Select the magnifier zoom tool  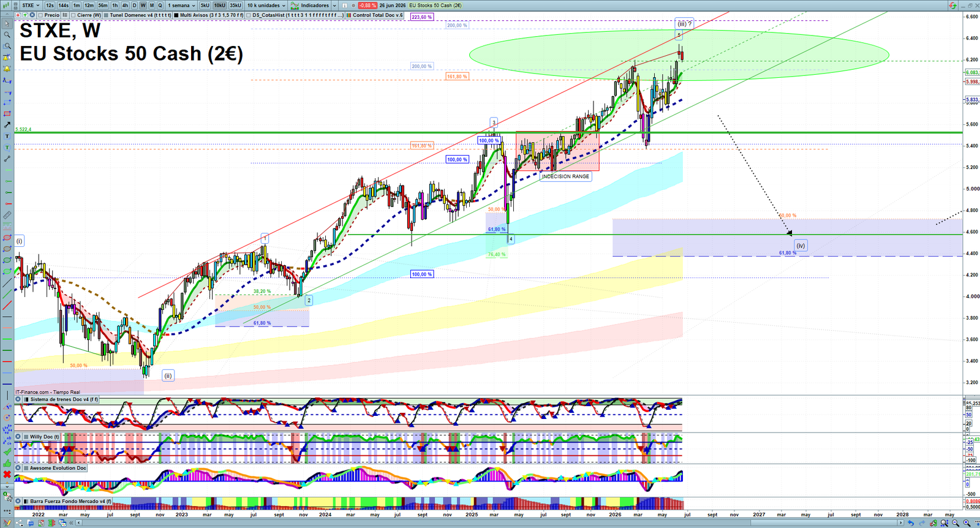7,35
